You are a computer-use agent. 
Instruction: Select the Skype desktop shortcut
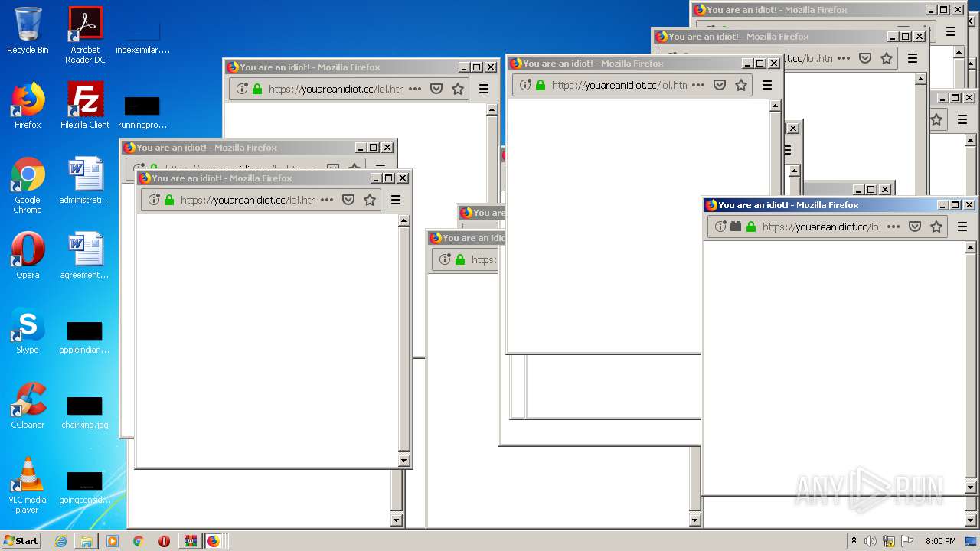click(28, 331)
